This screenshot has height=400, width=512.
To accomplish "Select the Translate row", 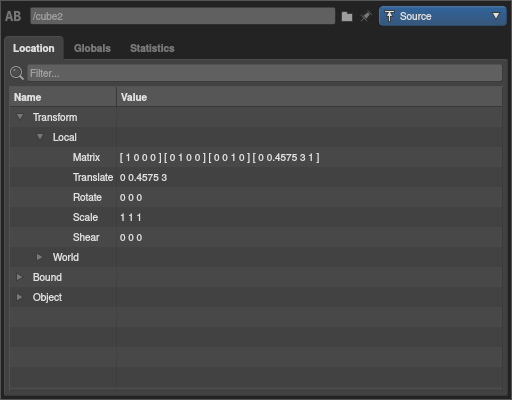I will coord(256,177).
